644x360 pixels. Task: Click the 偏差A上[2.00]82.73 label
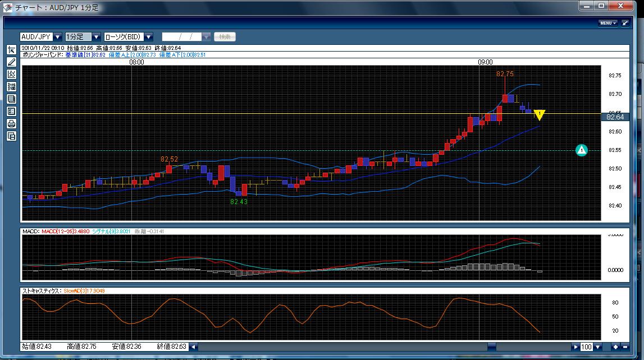[x=133, y=54]
